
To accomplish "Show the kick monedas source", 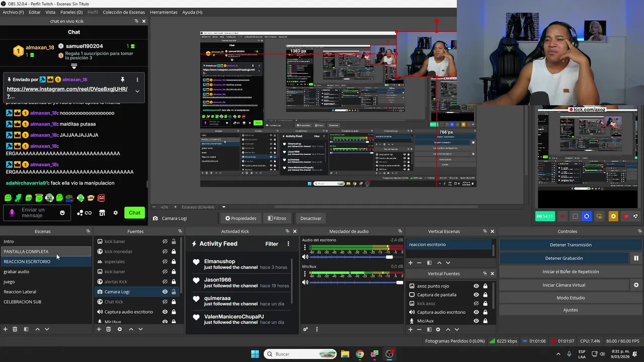I will [x=165, y=251].
